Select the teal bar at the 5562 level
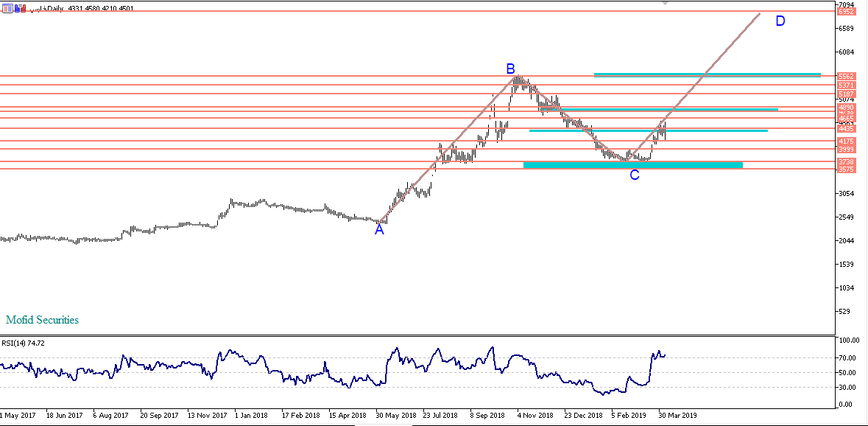 point(707,74)
